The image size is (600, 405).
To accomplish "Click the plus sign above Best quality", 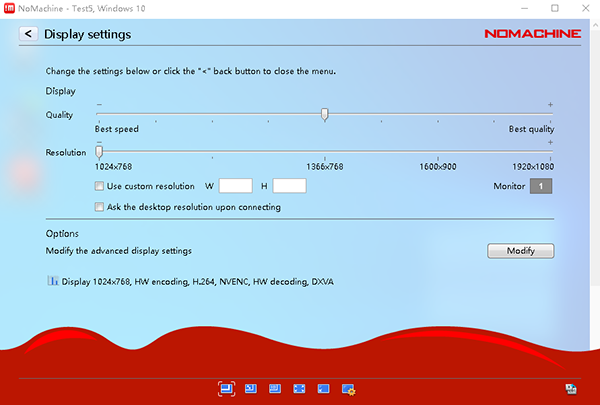I will coord(550,104).
